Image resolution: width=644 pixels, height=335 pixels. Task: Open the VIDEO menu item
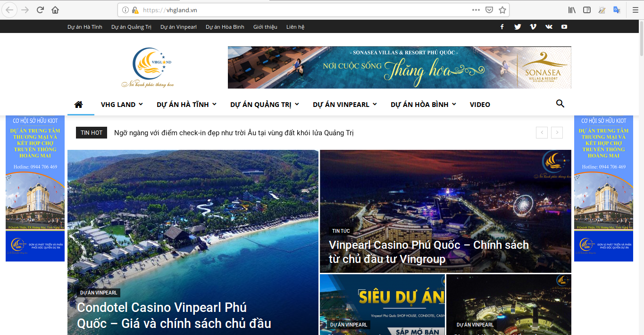click(480, 105)
